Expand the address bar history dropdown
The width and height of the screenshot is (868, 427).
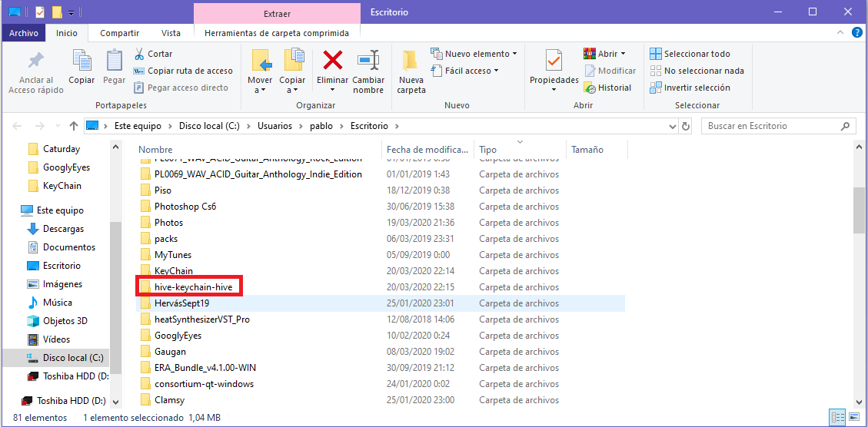pos(673,126)
